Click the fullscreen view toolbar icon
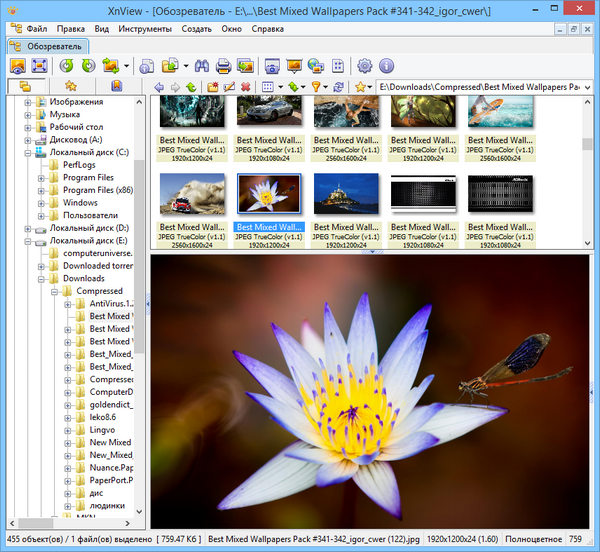600x552 pixels. [40, 66]
